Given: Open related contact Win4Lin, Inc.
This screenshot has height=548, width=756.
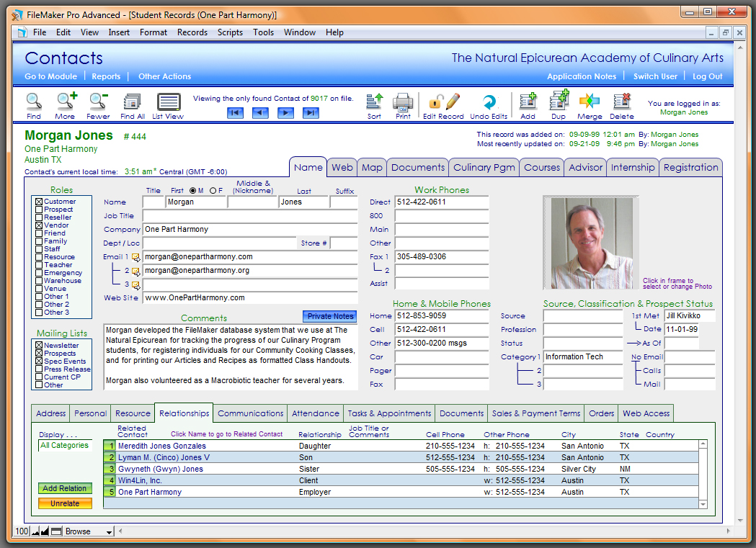Looking at the screenshot, I should pyautogui.click(x=140, y=480).
